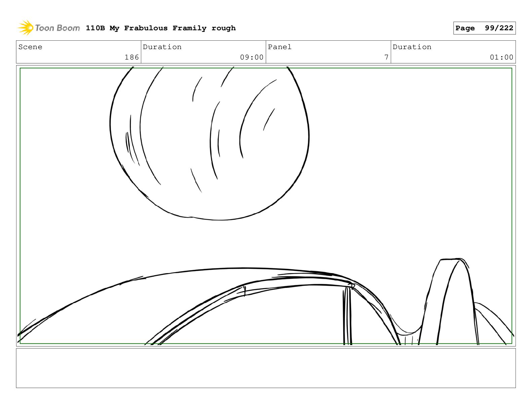Click the storyboard panel sketch drawing
Screen dimensions: 532x412
click(266, 206)
